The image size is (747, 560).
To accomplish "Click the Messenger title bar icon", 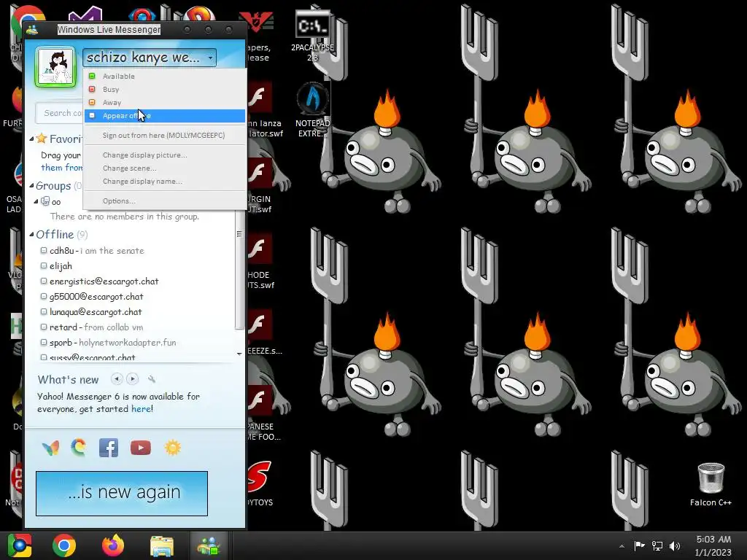I will pos(32,29).
